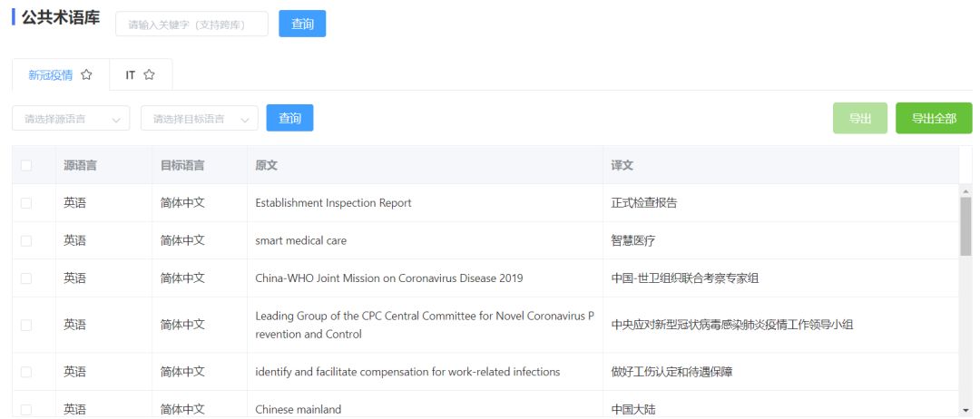Check the smart medical care row
The height and width of the screenshot is (419, 980).
[x=26, y=240]
